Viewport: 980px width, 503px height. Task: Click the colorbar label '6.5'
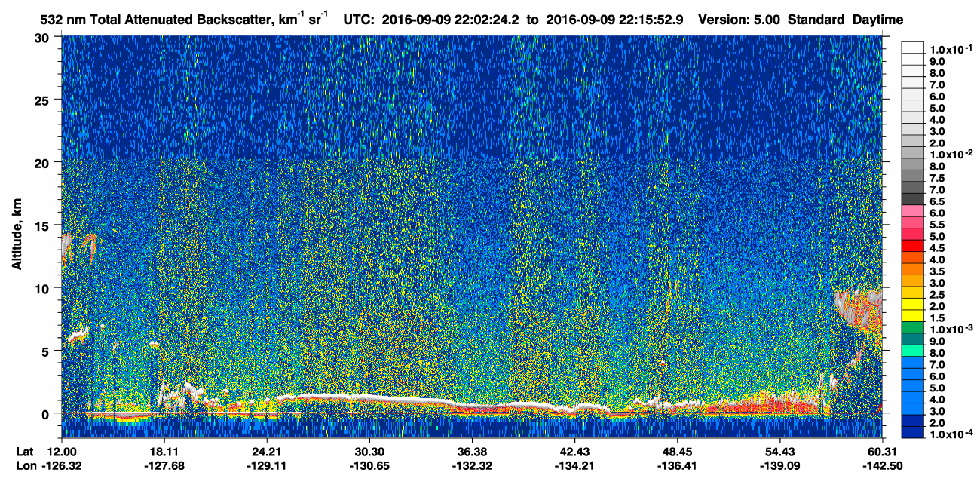pyautogui.click(x=937, y=201)
